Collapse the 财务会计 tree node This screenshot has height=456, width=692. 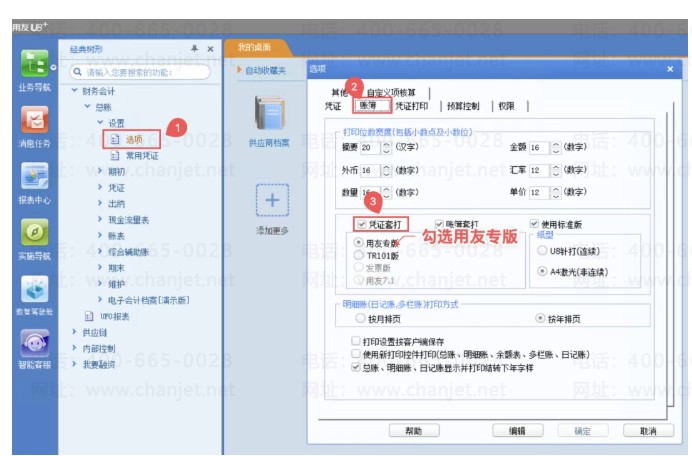[x=74, y=90]
